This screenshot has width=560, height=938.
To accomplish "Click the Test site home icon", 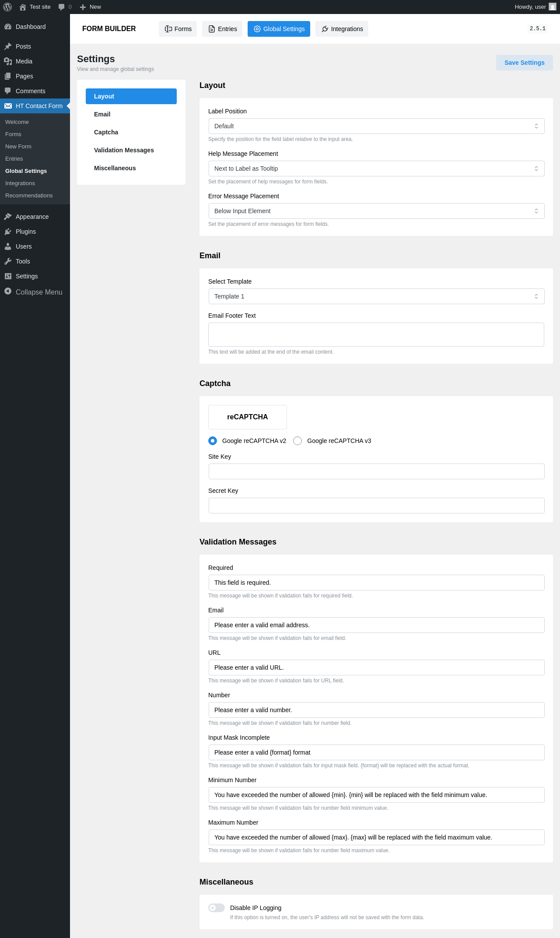I will (x=23, y=7).
